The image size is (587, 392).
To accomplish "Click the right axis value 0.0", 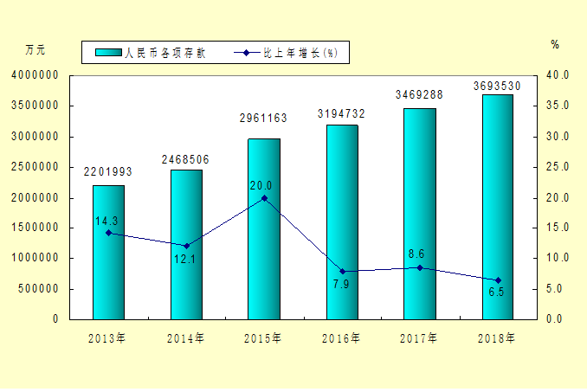I will tap(554, 319).
